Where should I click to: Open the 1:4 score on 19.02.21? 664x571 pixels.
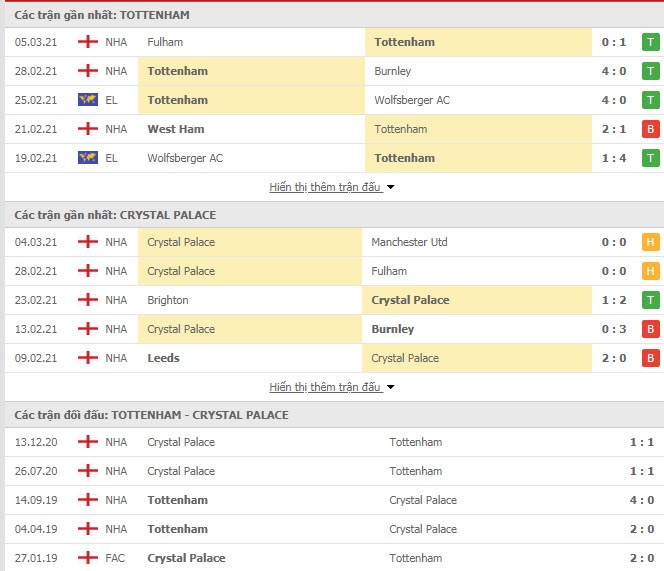click(614, 158)
